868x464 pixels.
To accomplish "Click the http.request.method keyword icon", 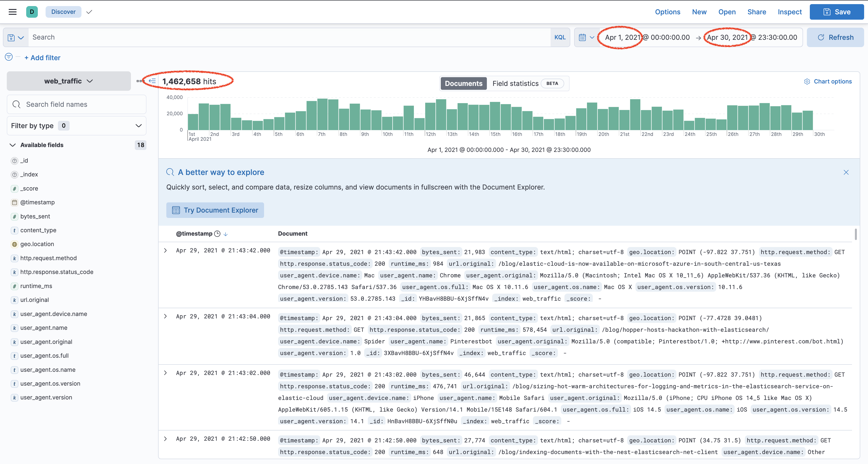I will pos(15,258).
